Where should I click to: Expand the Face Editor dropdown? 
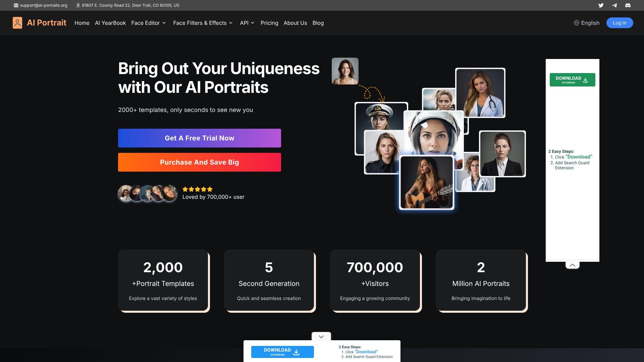(x=149, y=23)
